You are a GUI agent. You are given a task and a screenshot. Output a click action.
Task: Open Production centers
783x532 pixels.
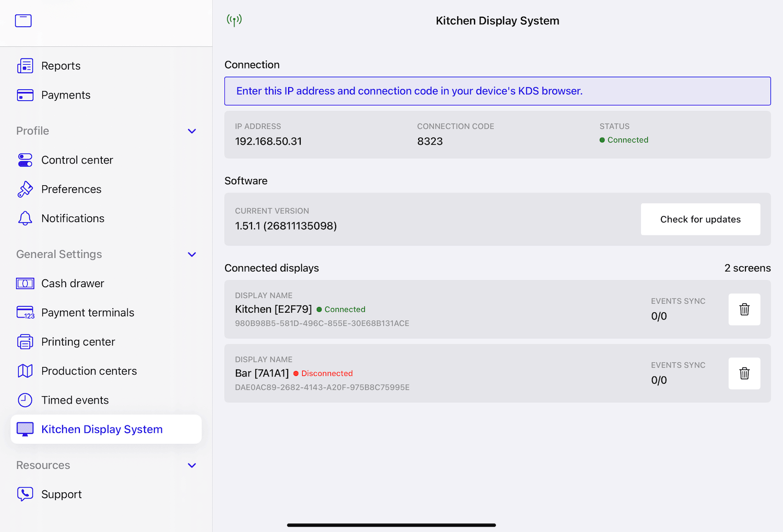coord(106,371)
